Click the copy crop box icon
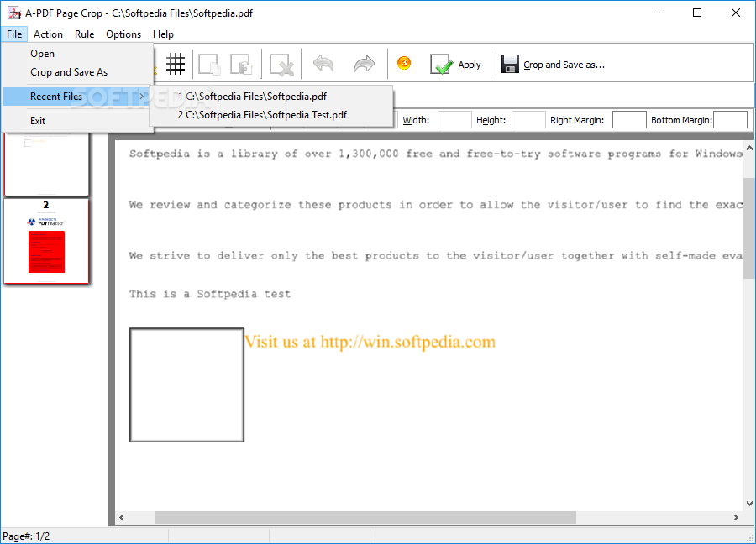This screenshot has height=544, width=756. pos(210,64)
